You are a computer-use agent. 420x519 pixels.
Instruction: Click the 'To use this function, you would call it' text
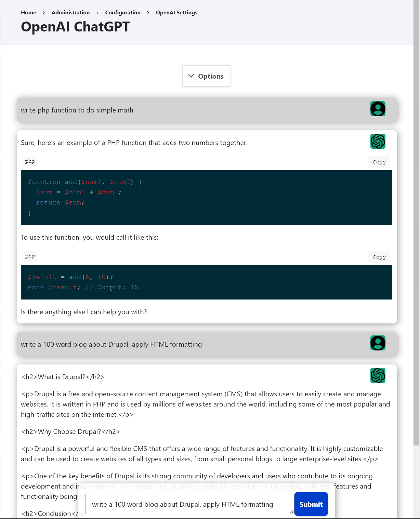pyautogui.click(x=90, y=237)
